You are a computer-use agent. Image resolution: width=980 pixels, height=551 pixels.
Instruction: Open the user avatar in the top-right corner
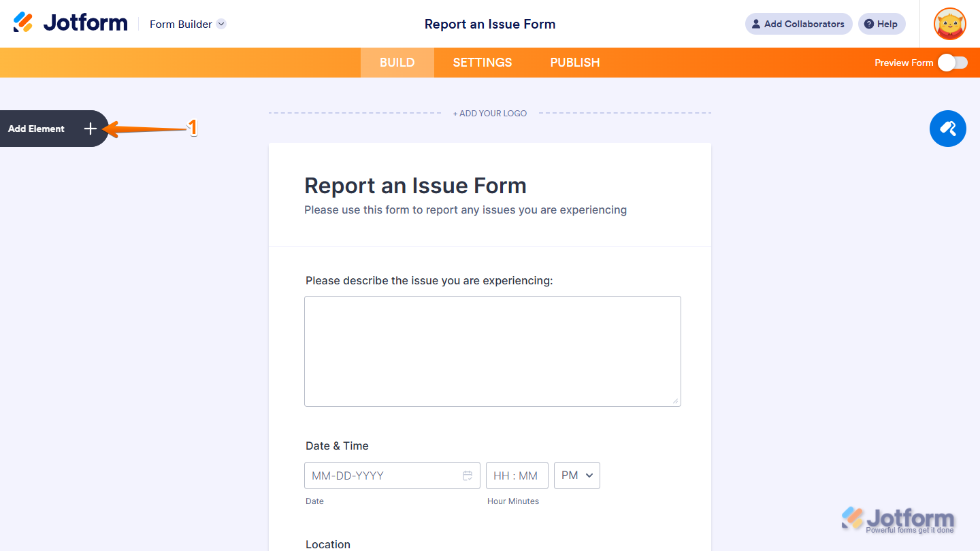pos(949,24)
